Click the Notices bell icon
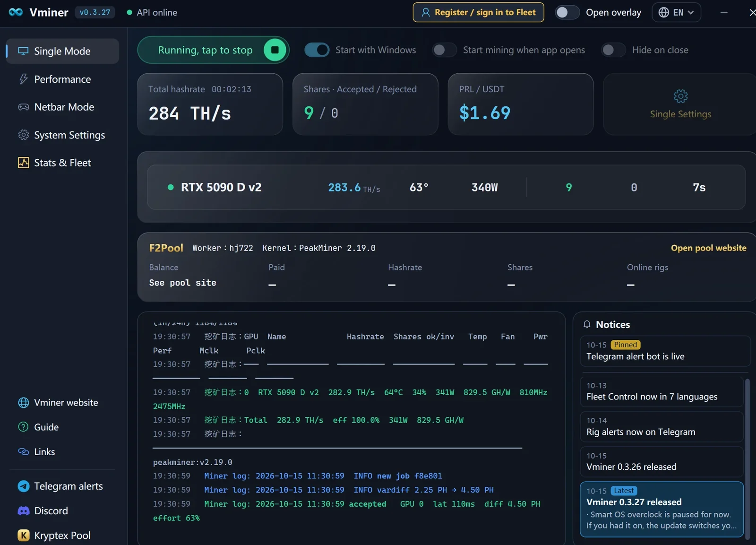 (x=587, y=324)
